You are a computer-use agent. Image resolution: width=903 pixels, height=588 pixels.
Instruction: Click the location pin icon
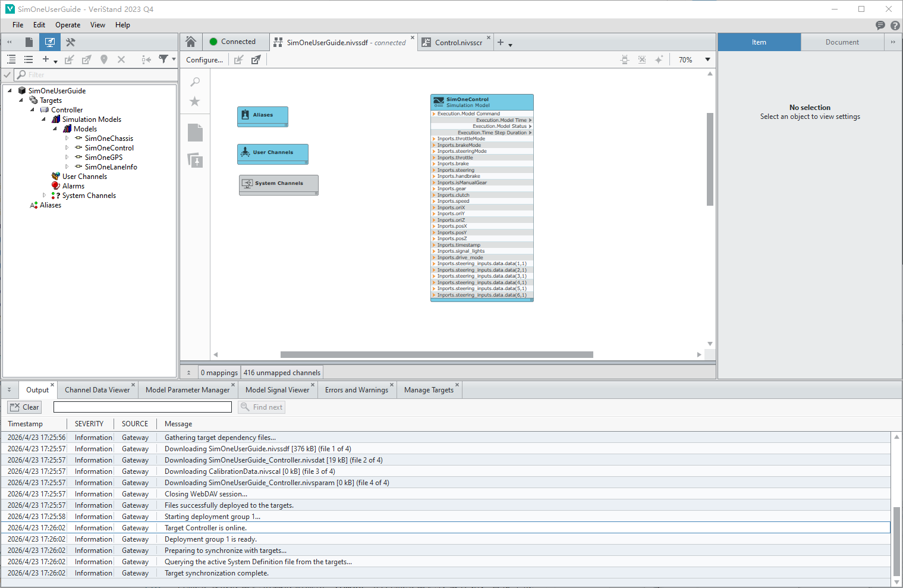(x=104, y=59)
